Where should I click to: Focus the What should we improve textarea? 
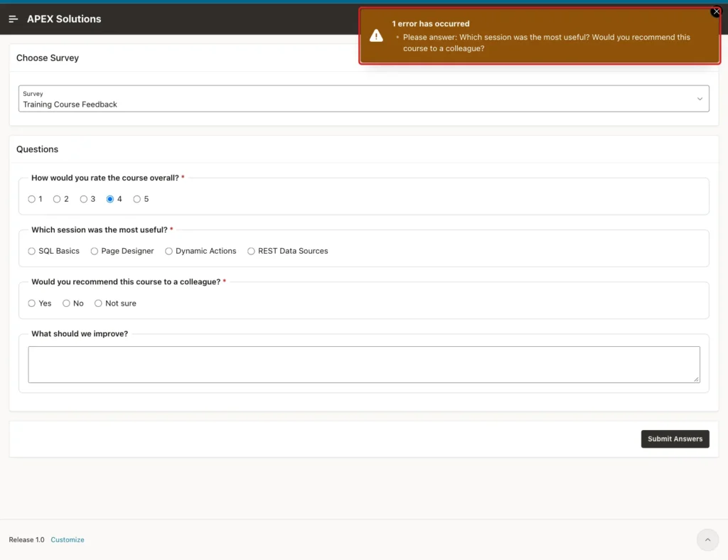pos(363,365)
